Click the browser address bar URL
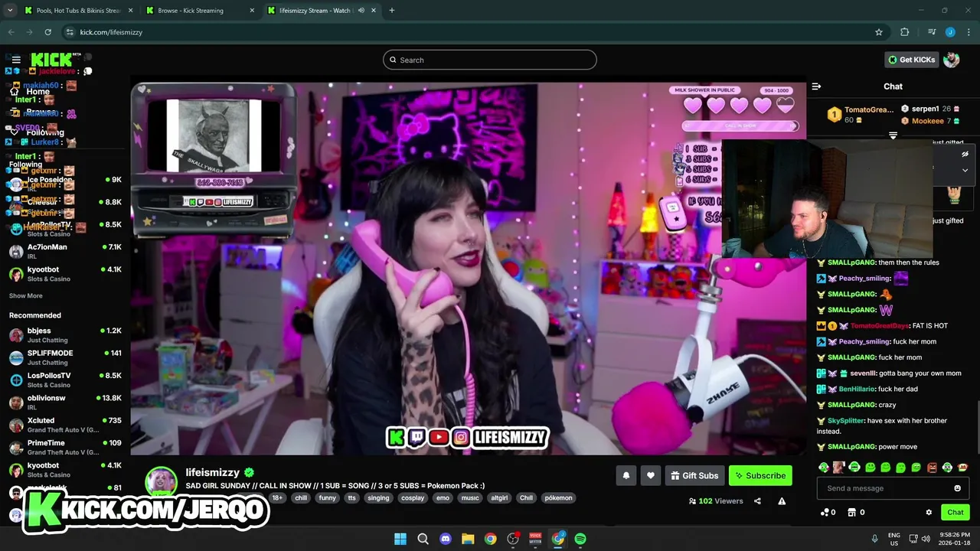This screenshot has width=980, height=551. [111, 32]
